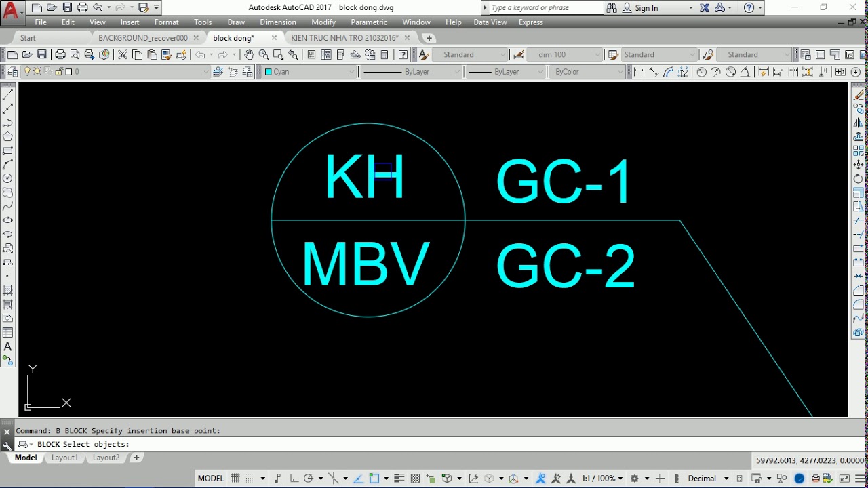
Task: Click the Radius dimension icon
Action: 701,71
